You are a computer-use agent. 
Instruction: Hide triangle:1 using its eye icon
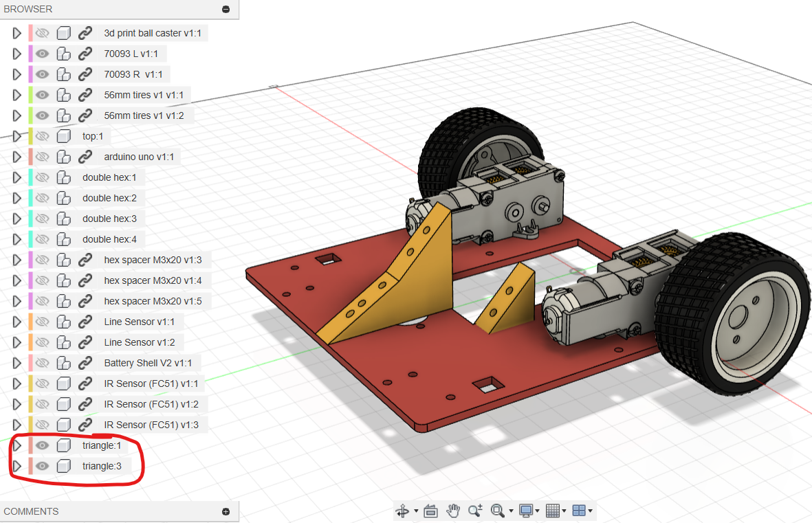coord(43,445)
